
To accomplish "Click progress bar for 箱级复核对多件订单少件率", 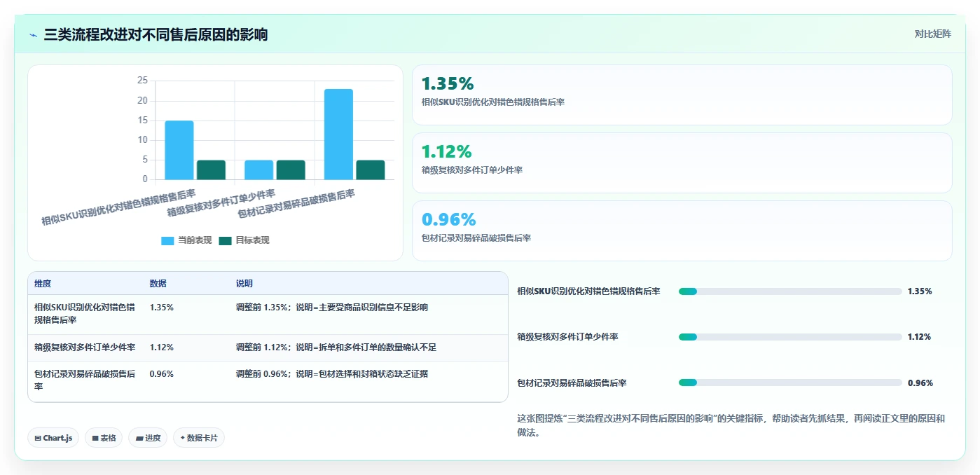I will (x=790, y=337).
